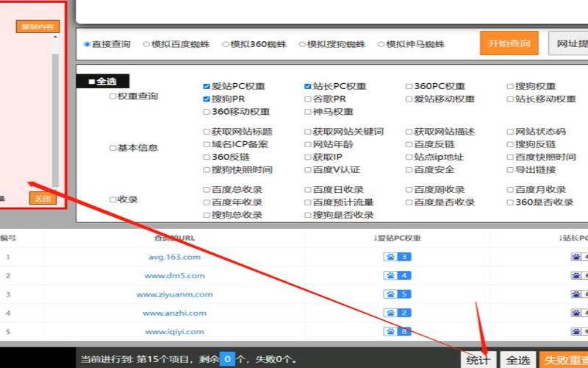Enable 百度快照时间 checkbox
Screen dimensions: 588x368
510,158
